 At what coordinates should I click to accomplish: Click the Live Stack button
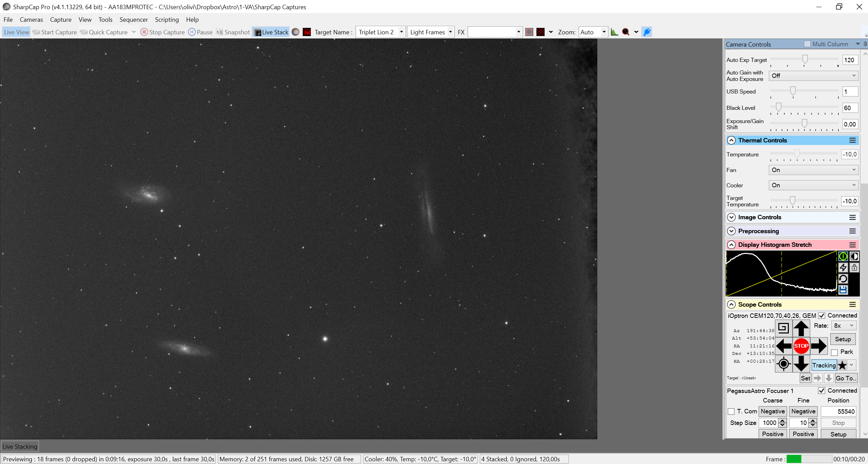tap(271, 32)
